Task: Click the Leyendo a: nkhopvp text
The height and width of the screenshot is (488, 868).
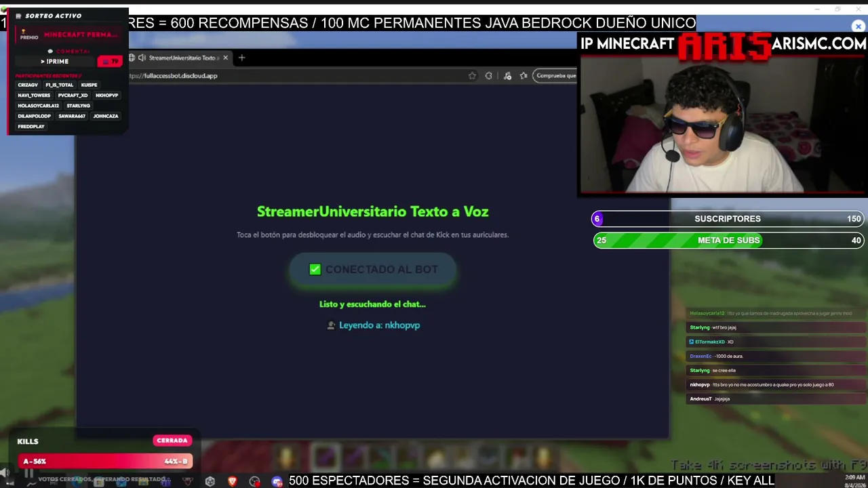Action: pos(379,325)
